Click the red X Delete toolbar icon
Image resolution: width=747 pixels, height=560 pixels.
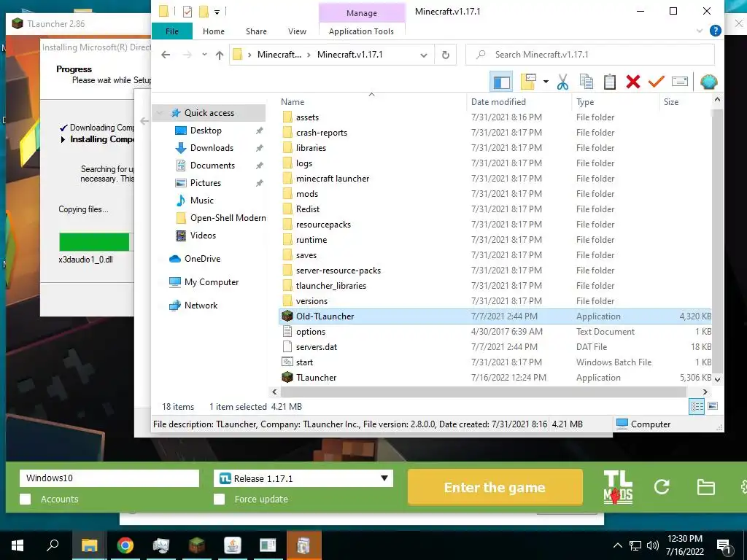pos(633,82)
